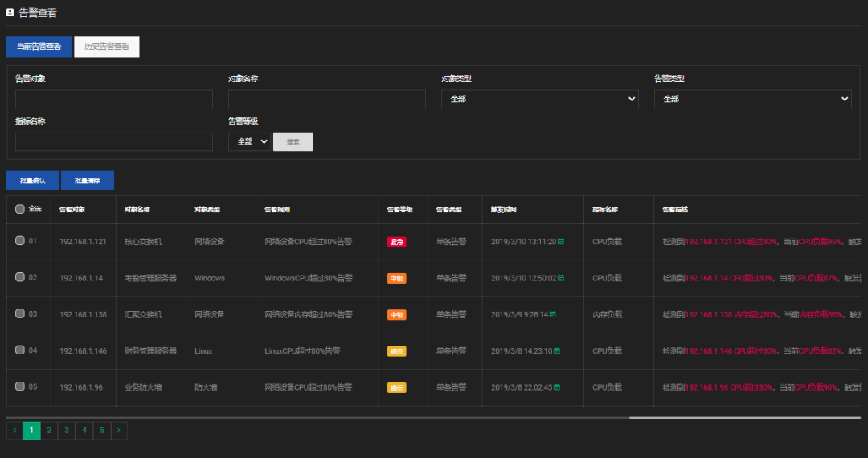Click 汇聚交换机 object name
The width and height of the screenshot is (868, 458).
(x=143, y=315)
